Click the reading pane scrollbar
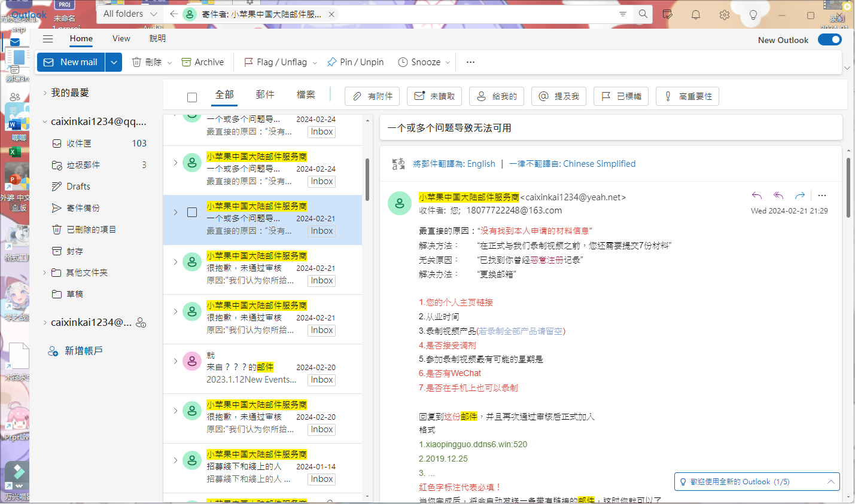This screenshot has width=855, height=504. click(x=848, y=188)
